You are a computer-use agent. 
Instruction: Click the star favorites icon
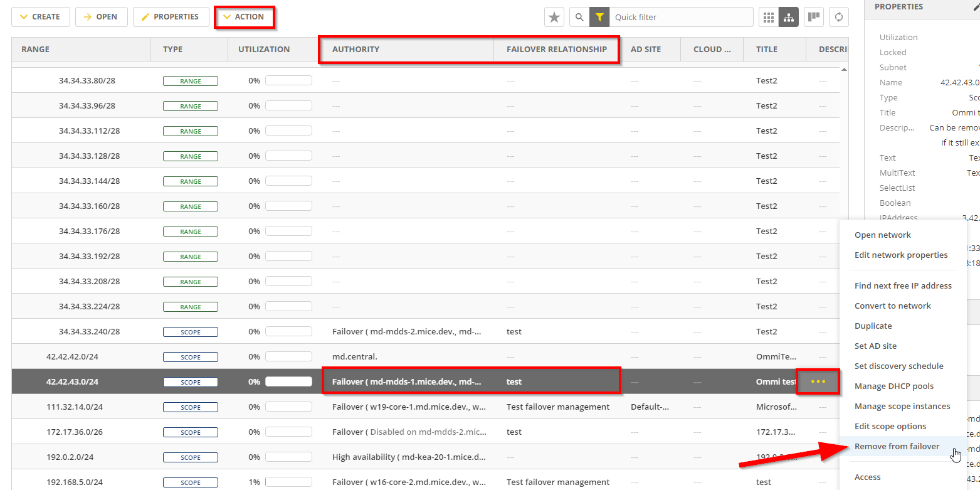[x=554, y=18]
